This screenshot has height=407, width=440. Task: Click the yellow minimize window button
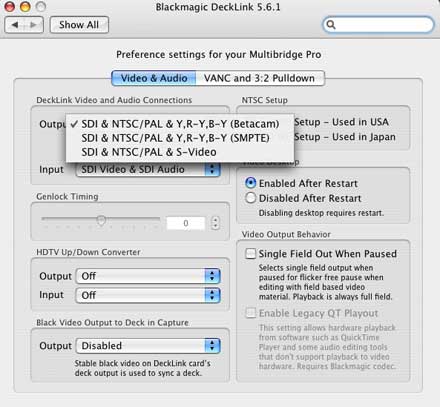tap(25, 7)
